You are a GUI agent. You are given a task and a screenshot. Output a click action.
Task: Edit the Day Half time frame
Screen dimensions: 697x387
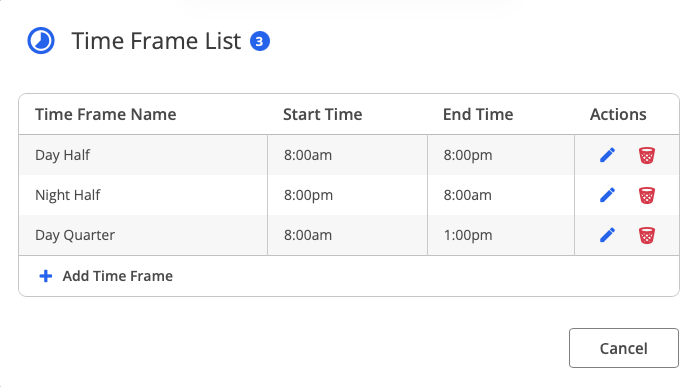(607, 155)
